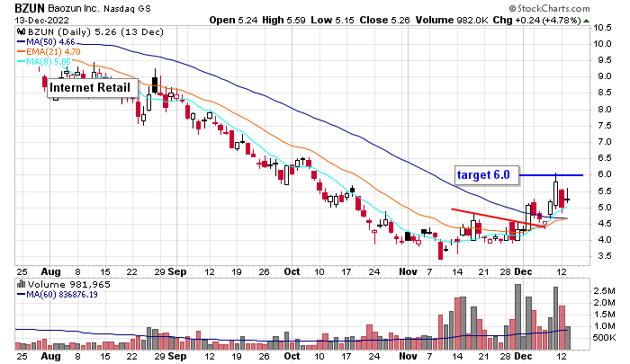Click the Volume 981,965 legend text
630x364 pixels.
click(68, 285)
